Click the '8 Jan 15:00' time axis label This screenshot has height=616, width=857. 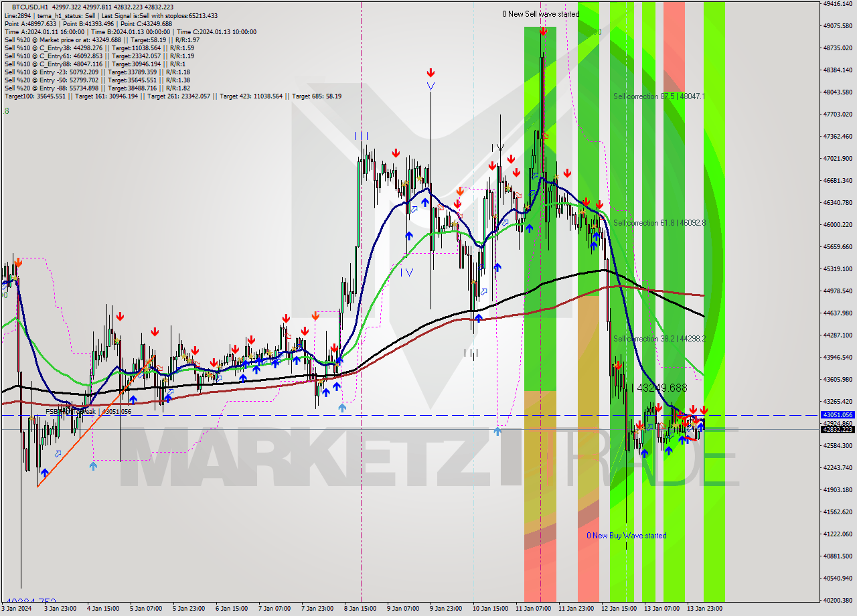click(360, 609)
